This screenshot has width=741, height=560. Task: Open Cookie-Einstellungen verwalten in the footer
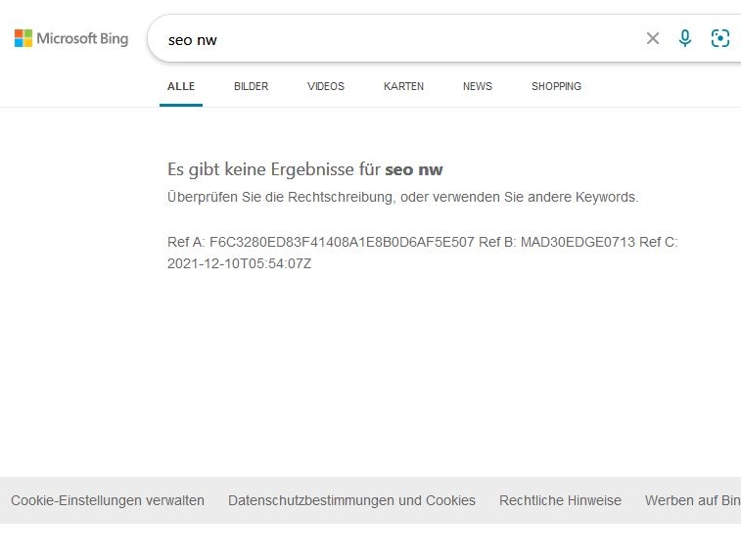(108, 500)
